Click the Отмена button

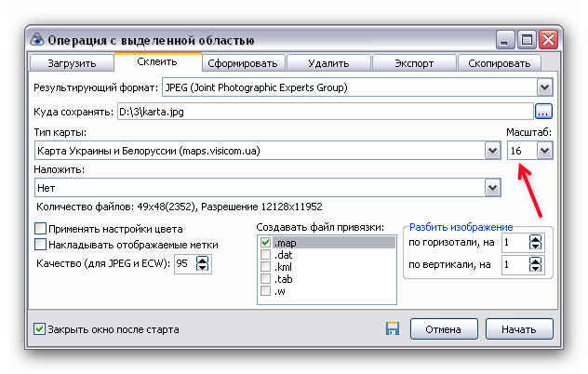click(x=443, y=329)
